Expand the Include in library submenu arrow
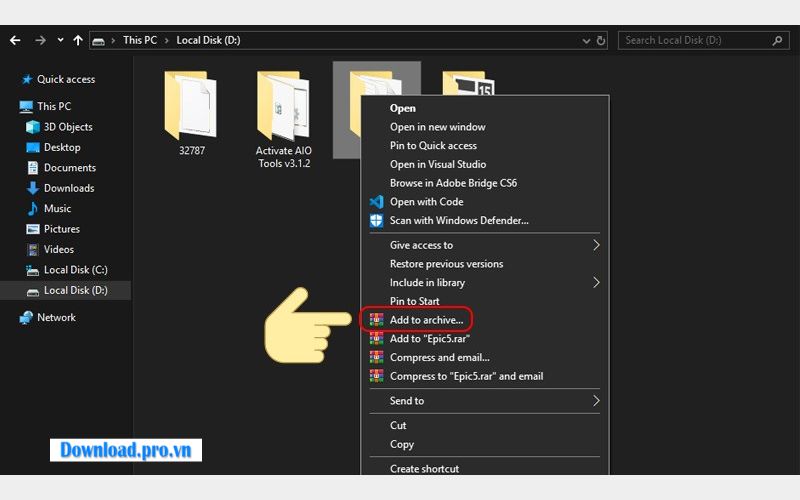This screenshot has height=500, width=800. tap(596, 282)
